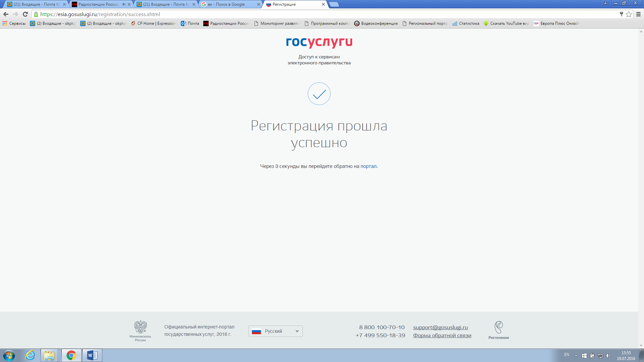The height and width of the screenshot is (362, 644).
Task: Click the address bar URL field
Action: [325, 14]
